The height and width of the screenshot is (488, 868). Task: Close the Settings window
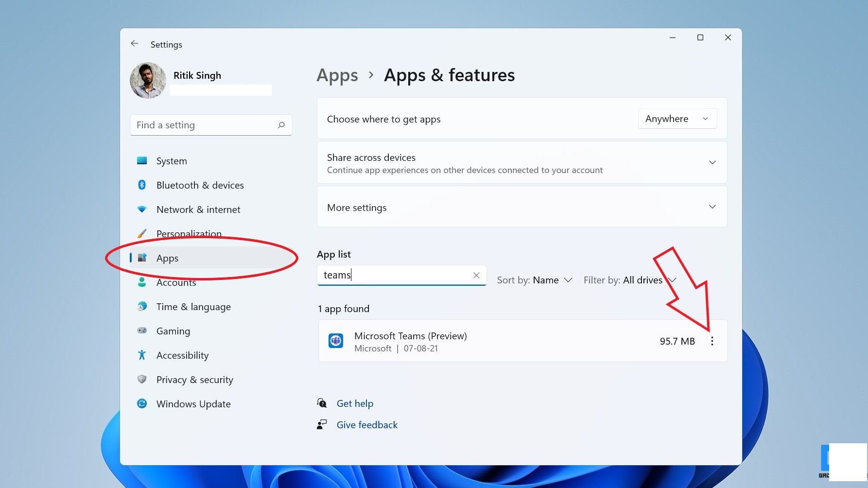[x=728, y=37]
